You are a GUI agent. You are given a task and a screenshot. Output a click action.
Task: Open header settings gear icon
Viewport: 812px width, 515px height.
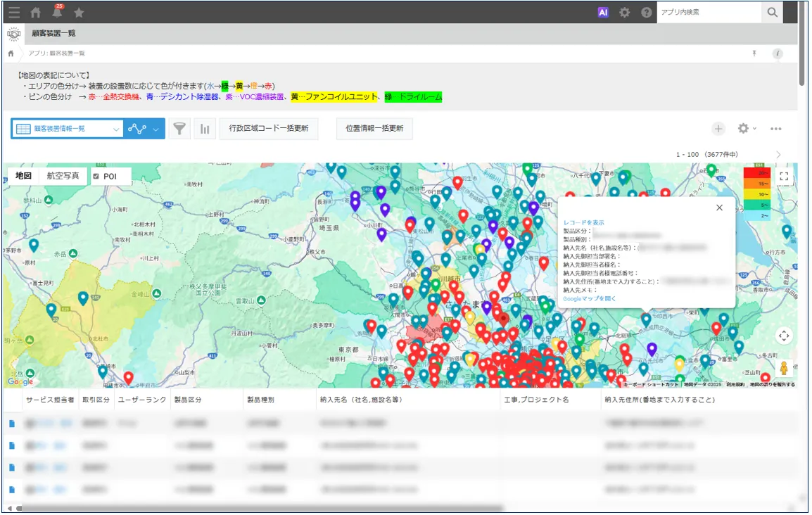tap(625, 13)
